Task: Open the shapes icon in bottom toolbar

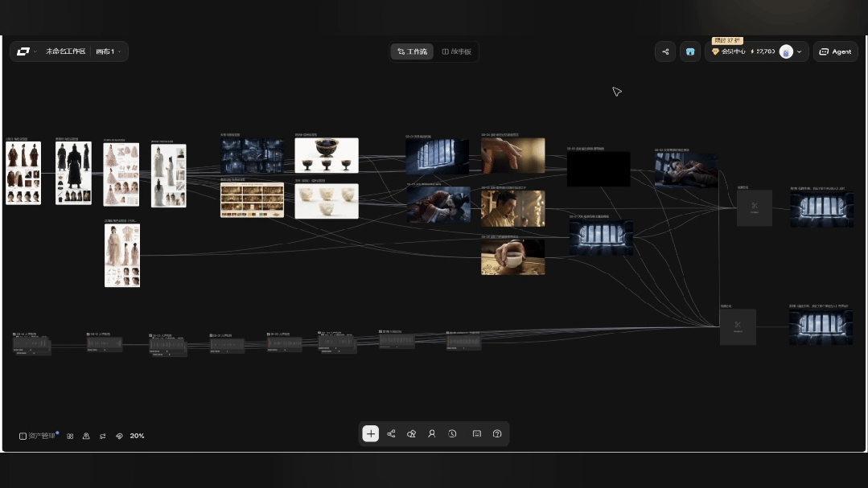Action: [411, 434]
